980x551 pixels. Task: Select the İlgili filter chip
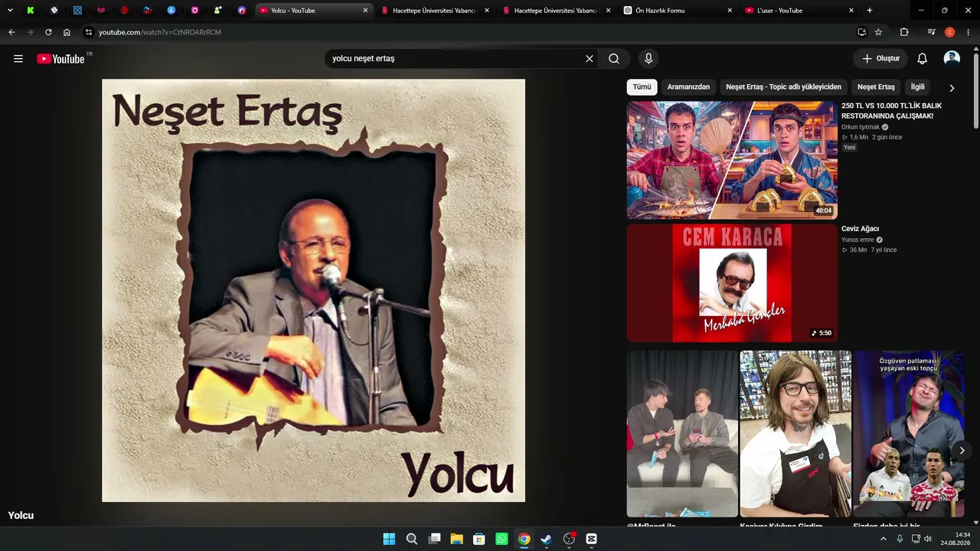[917, 87]
